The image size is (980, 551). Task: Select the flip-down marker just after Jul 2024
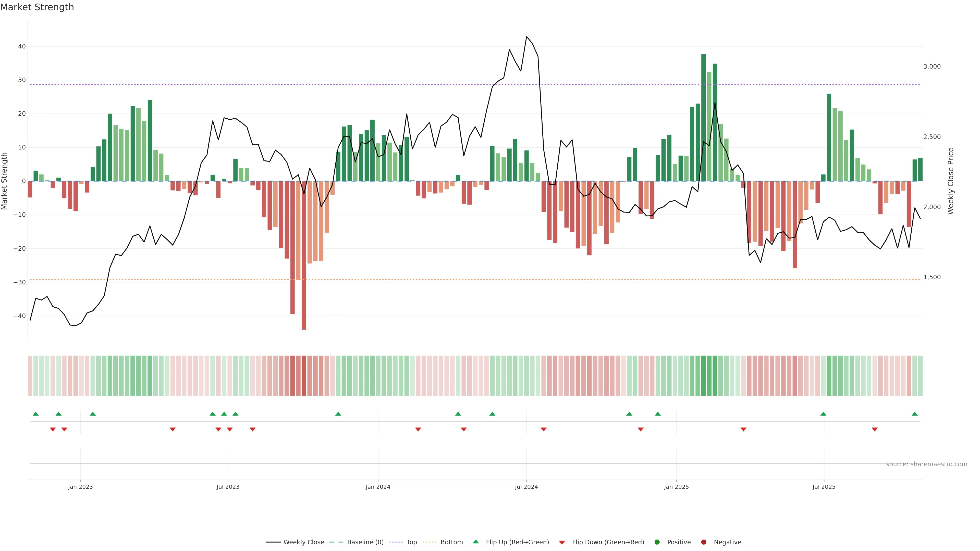pyautogui.click(x=544, y=429)
